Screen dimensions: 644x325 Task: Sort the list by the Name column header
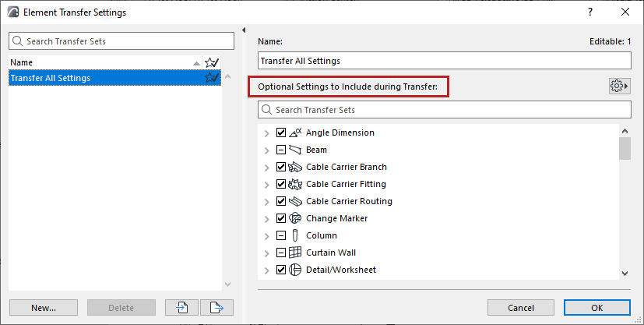[93, 62]
